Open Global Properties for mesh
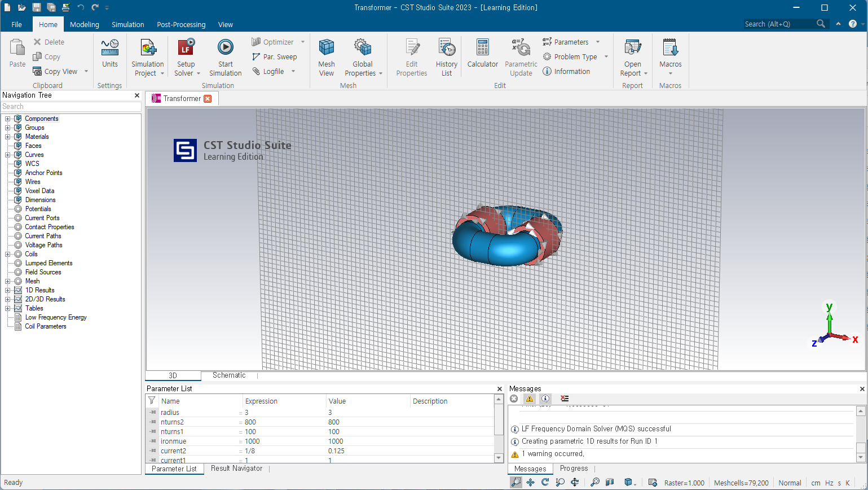This screenshot has width=868, height=490. click(x=363, y=58)
